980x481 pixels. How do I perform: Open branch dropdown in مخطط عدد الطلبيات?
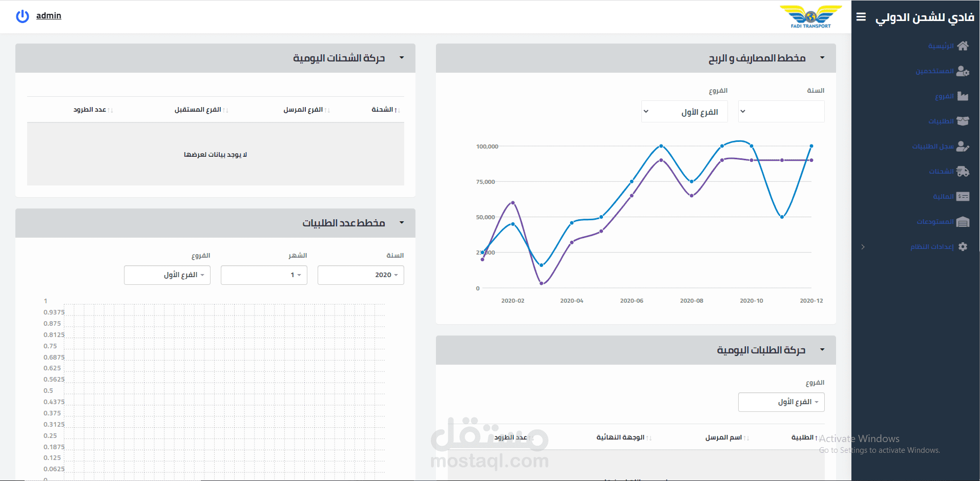(x=167, y=275)
